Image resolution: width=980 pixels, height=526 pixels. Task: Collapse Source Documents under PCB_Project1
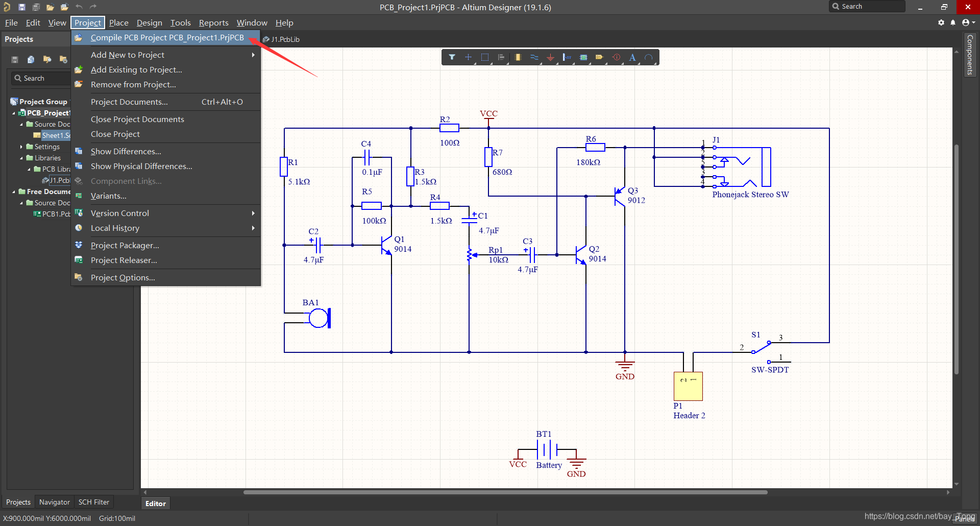click(21, 124)
